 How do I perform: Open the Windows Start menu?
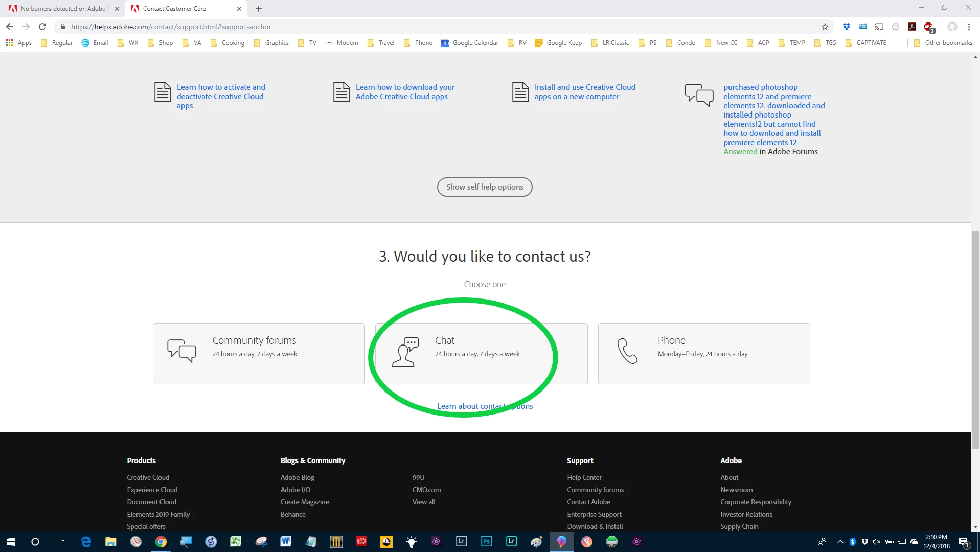pos(10,542)
